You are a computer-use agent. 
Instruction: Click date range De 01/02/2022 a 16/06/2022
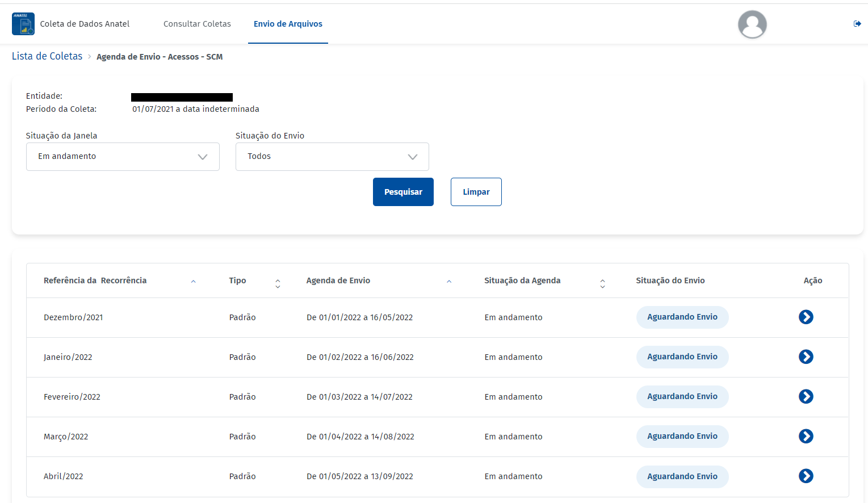(360, 357)
